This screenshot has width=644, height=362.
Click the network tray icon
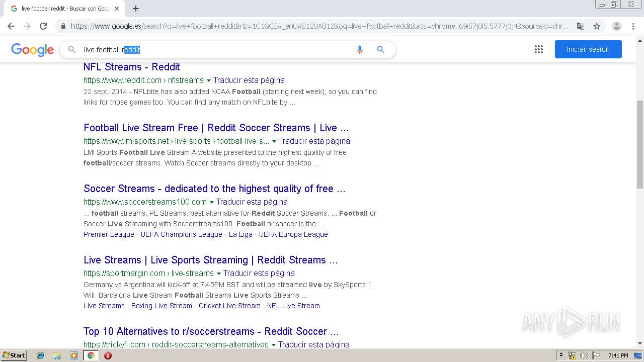(x=572, y=355)
